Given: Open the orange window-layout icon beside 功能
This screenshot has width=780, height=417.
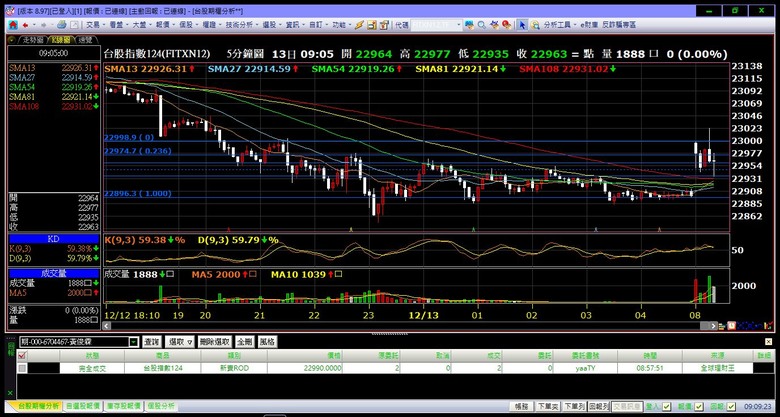Looking at the screenshot, I should point(373,24).
